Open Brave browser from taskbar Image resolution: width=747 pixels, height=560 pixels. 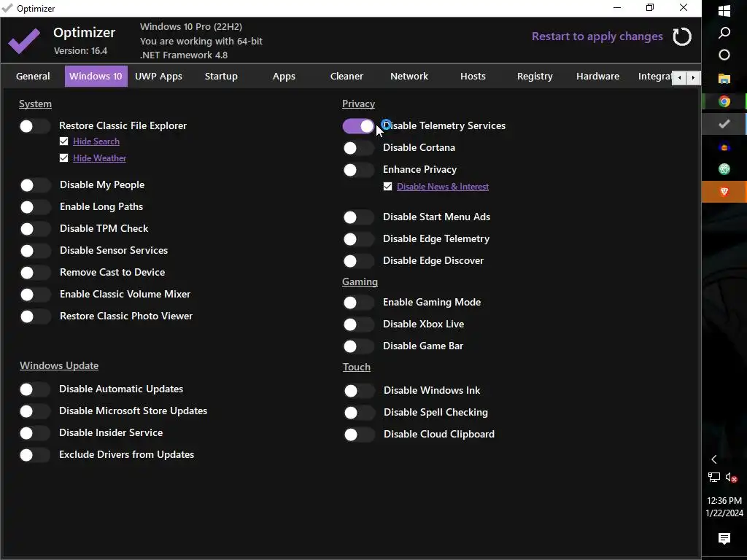pos(724,192)
